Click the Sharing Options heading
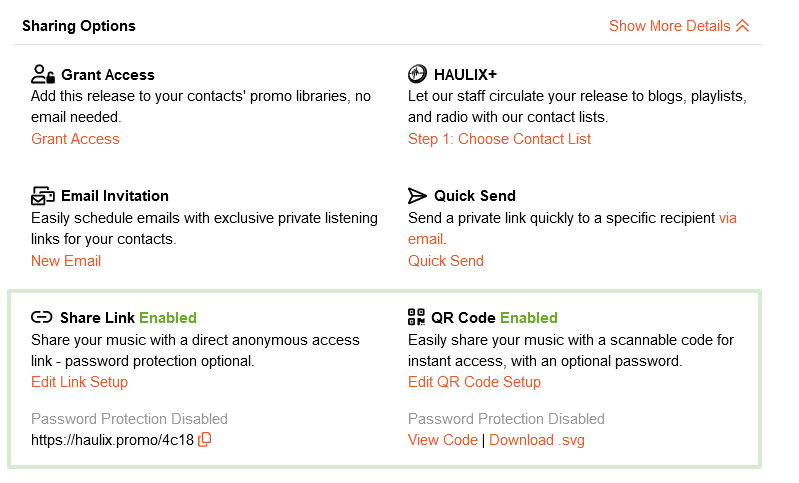Screen dimensions: 799x483 pos(79,26)
